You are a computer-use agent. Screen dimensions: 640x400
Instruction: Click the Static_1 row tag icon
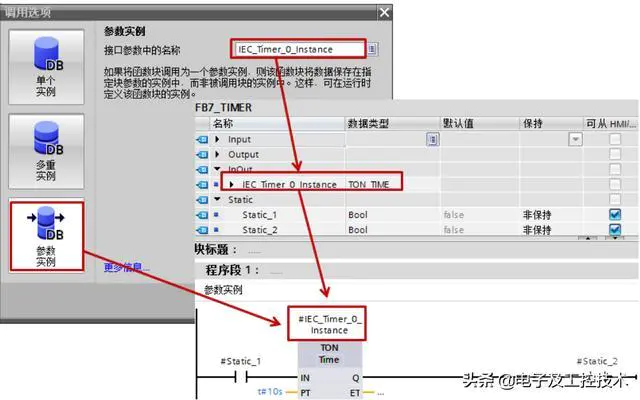coord(202,215)
